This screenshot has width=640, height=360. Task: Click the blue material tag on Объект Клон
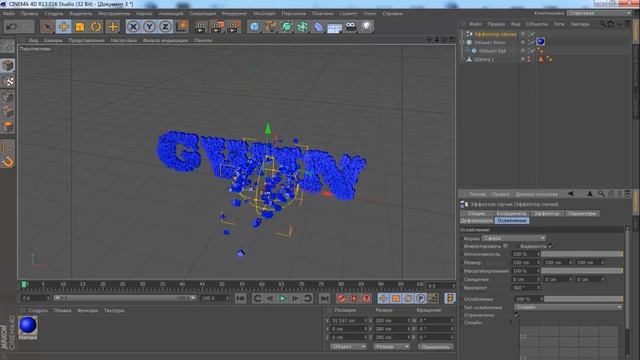[x=540, y=41]
